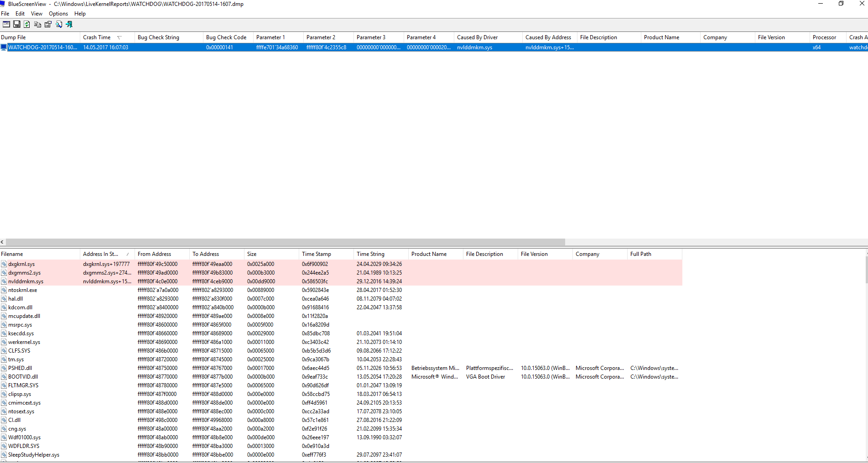This screenshot has height=463, width=868.
Task: Click the upper pane horizontal scrollbar thumb
Action: 285,242
